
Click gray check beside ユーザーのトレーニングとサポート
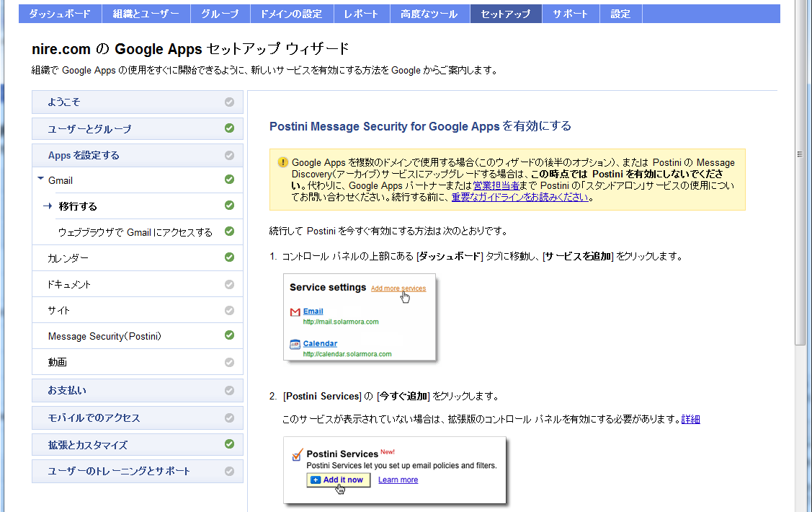click(x=229, y=471)
